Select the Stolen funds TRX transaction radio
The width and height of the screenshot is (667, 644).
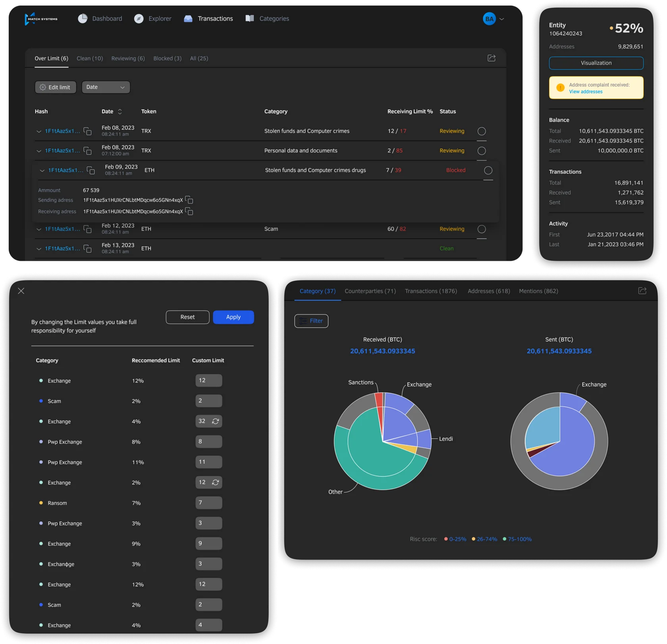[x=481, y=131]
